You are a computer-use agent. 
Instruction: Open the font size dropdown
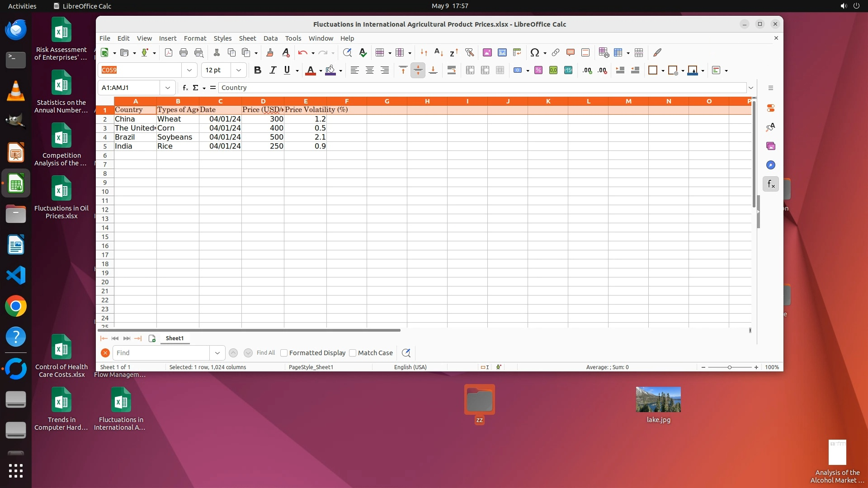pyautogui.click(x=239, y=70)
